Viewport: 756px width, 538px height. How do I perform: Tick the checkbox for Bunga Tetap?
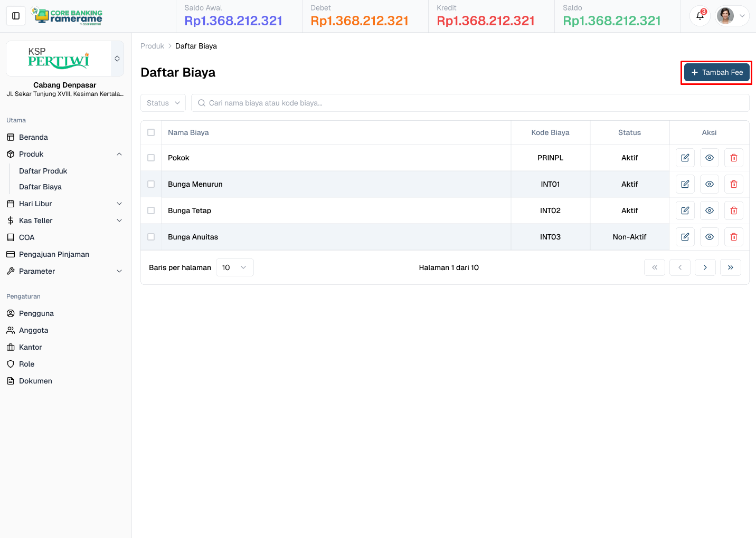coord(151,210)
